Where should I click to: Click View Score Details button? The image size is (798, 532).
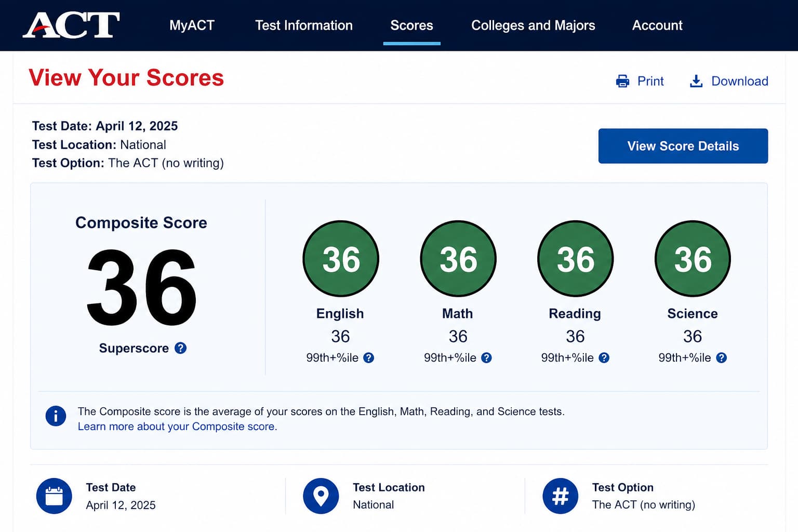point(683,146)
